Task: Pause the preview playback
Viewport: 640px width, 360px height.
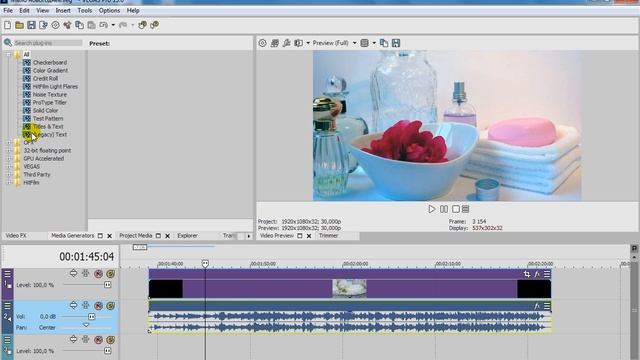Action: pos(444,209)
